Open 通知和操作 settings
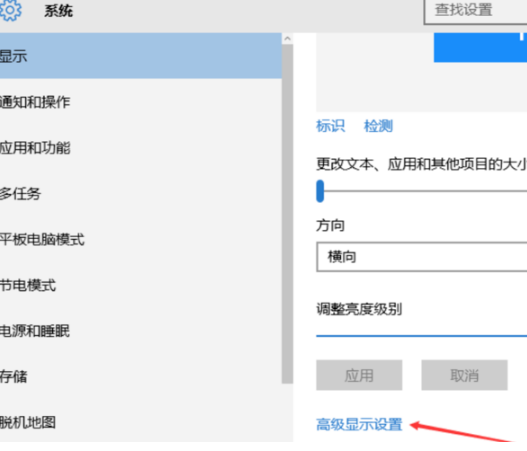This screenshot has height=451, width=527. [x=141, y=102]
